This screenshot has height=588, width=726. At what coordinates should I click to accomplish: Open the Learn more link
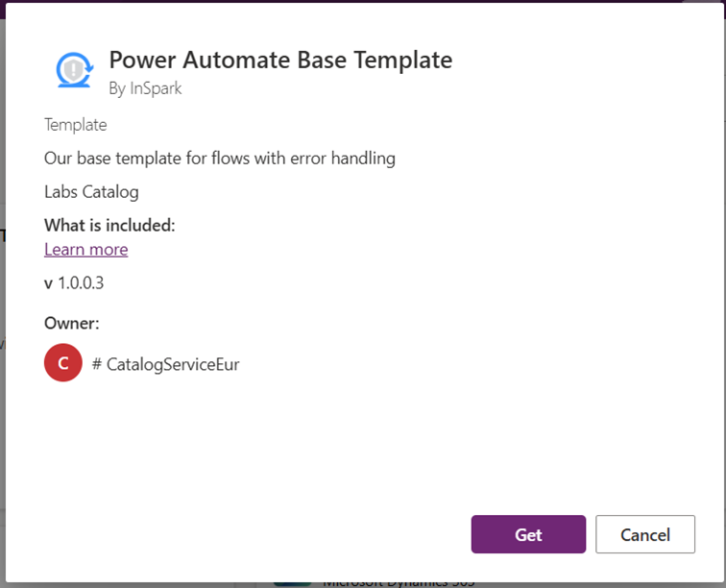point(86,249)
